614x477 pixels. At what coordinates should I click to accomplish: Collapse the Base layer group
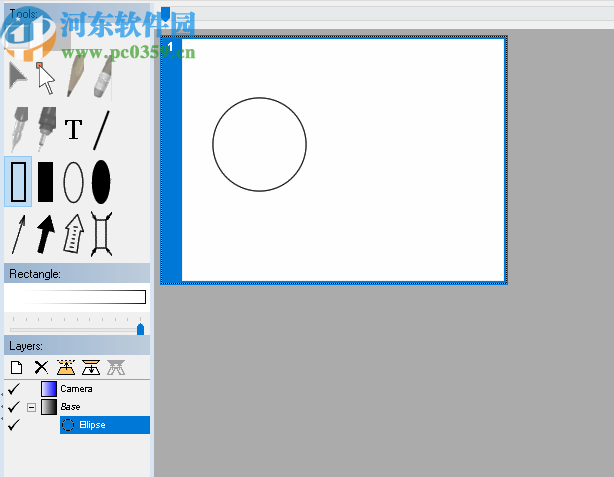pyautogui.click(x=31, y=408)
